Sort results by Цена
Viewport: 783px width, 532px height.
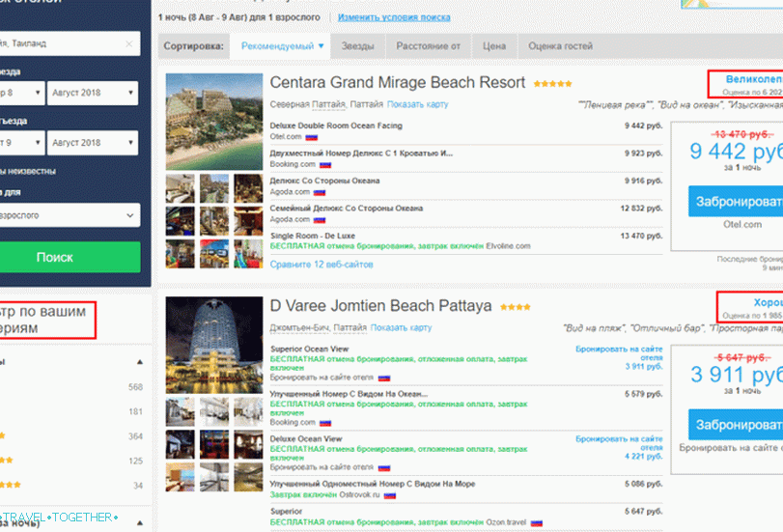(494, 46)
